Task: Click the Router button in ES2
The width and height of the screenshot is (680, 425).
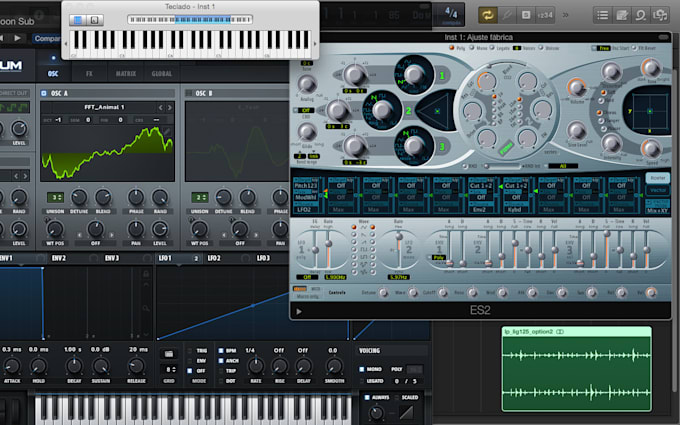Action: [x=658, y=177]
